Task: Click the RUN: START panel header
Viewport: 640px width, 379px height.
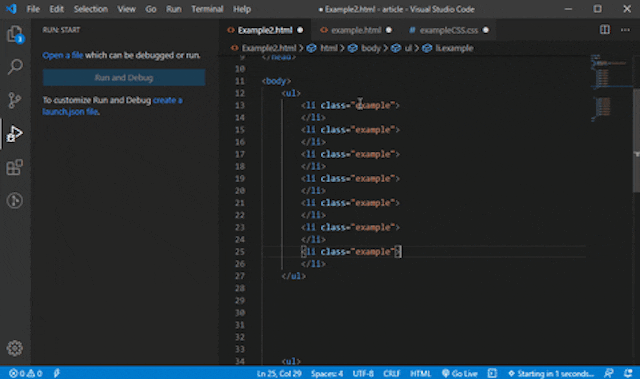Action: click(61, 30)
